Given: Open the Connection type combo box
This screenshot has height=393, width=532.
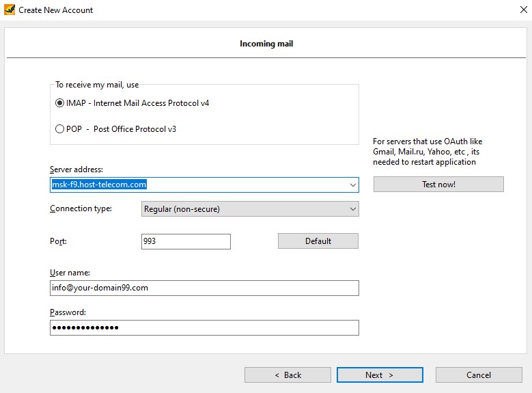Looking at the screenshot, I should [250, 209].
